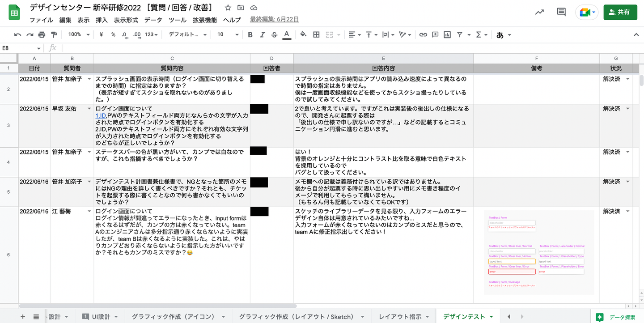Open the comment history icon

coord(561,12)
